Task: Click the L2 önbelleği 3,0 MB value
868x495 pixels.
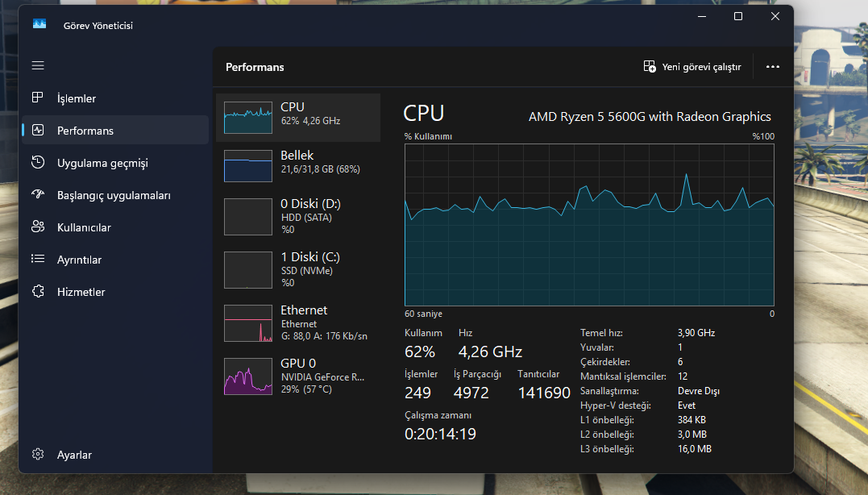Action: coord(692,434)
